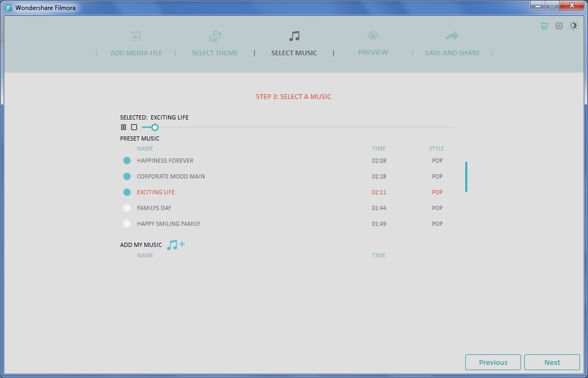Click the Save and Share arrow icon
Screen dimensions: 588x378
pos(452,36)
